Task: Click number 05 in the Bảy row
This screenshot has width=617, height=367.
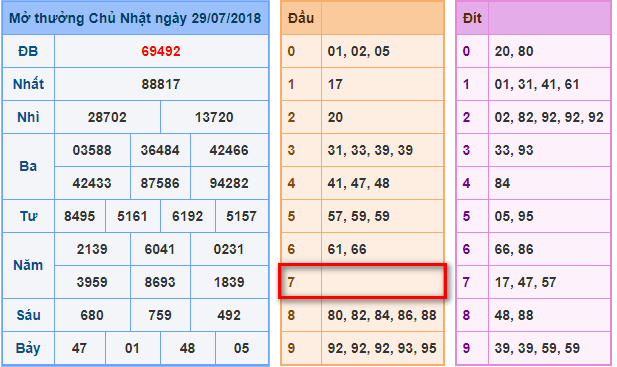Action: pos(242,349)
